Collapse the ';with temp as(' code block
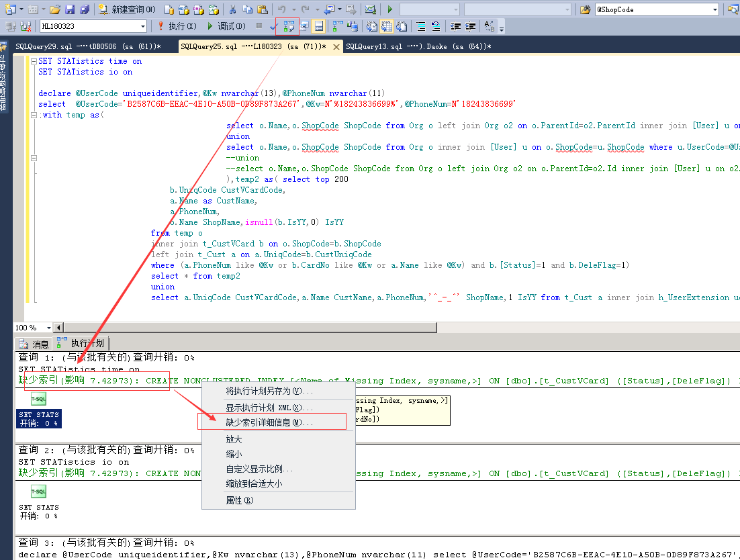740x560 pixels. pyautogui.click(x=34, y=115)
